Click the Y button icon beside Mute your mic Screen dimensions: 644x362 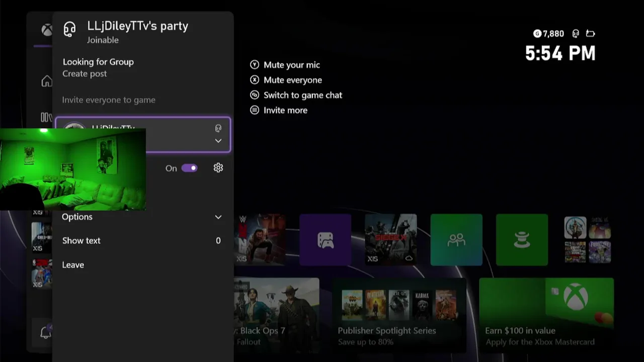coord(255,65)
